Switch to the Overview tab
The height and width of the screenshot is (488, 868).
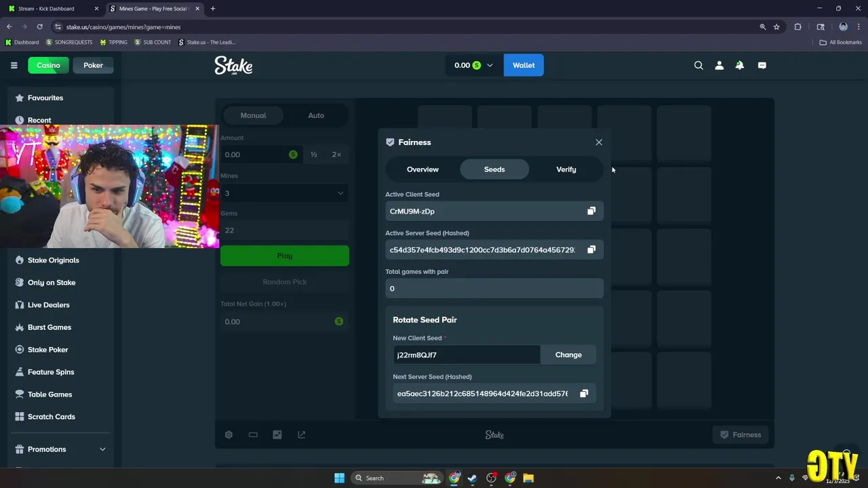[x=422, y=169]
